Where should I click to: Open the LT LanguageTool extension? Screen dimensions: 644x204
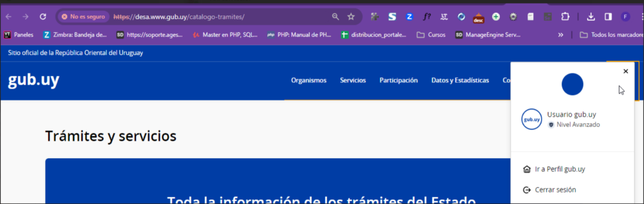(x=444, y=17)
